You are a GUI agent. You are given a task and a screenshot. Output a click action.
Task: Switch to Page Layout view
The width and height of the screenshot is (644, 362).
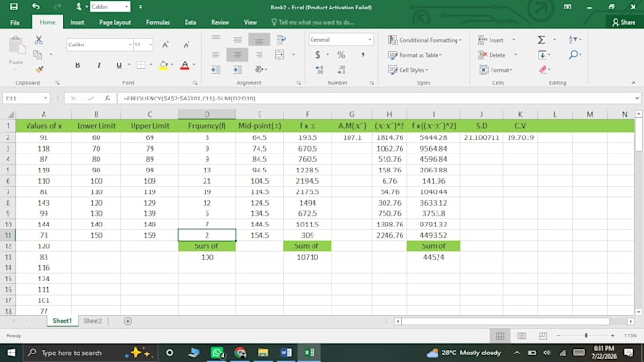[522, 335]
